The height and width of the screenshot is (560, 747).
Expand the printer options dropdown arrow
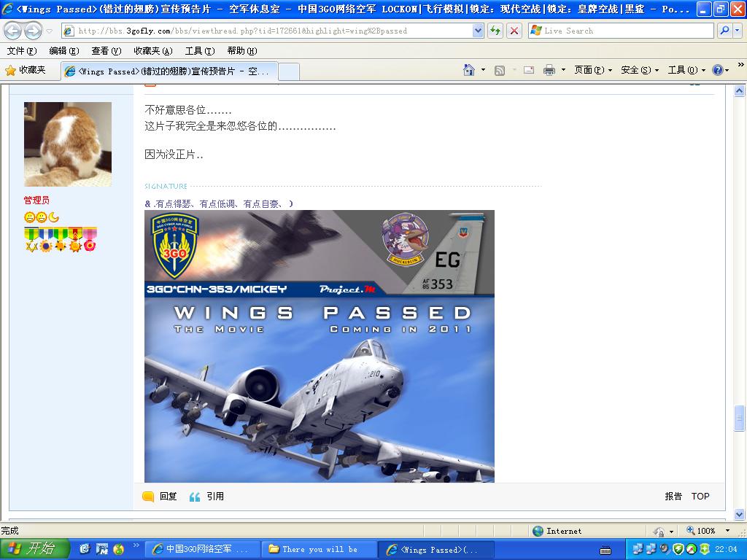(x=563, y=71)
